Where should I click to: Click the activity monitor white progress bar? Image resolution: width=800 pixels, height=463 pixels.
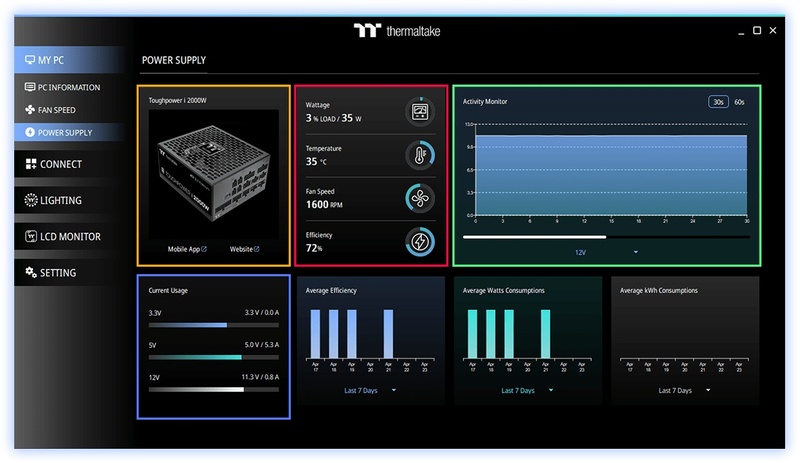(534, 237)
